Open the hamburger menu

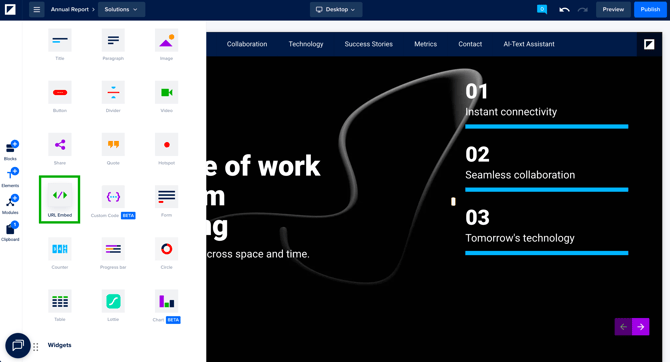[x=37, y=9]
